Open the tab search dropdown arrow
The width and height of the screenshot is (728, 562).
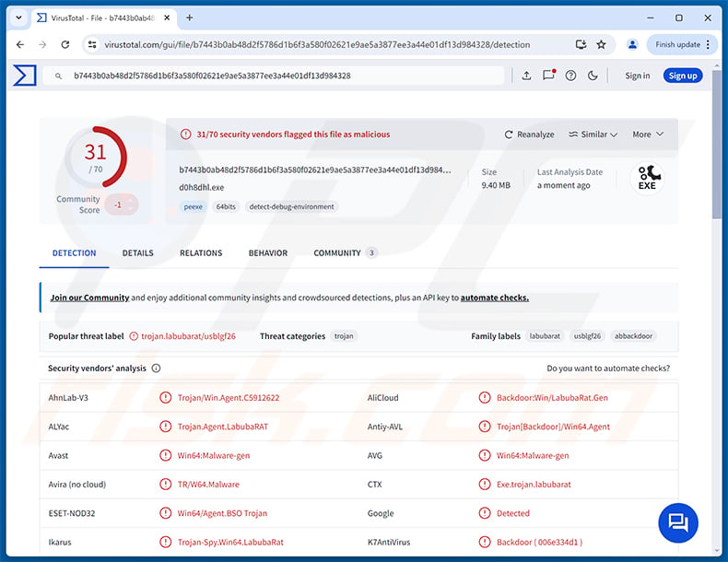click(x=18, y=18)
